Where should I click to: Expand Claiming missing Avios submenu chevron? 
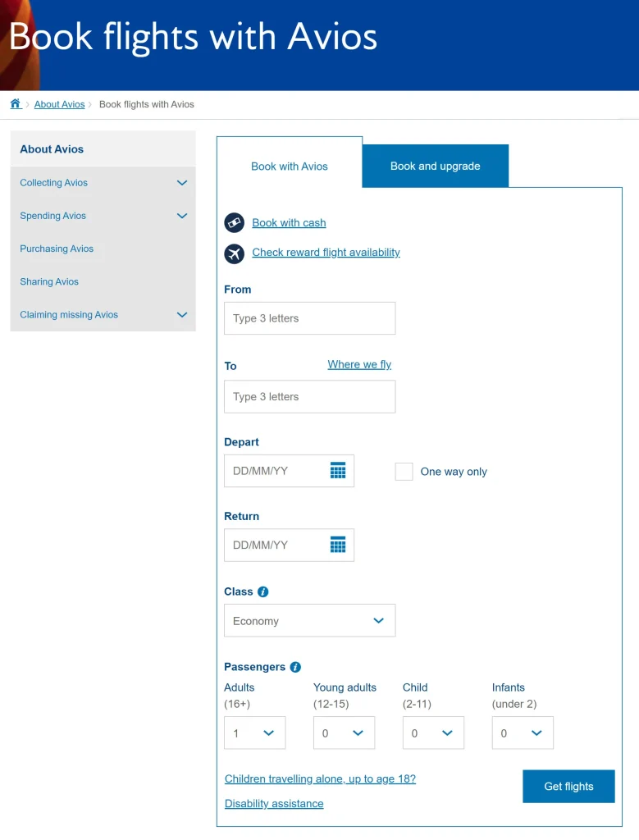pos(182,314)
